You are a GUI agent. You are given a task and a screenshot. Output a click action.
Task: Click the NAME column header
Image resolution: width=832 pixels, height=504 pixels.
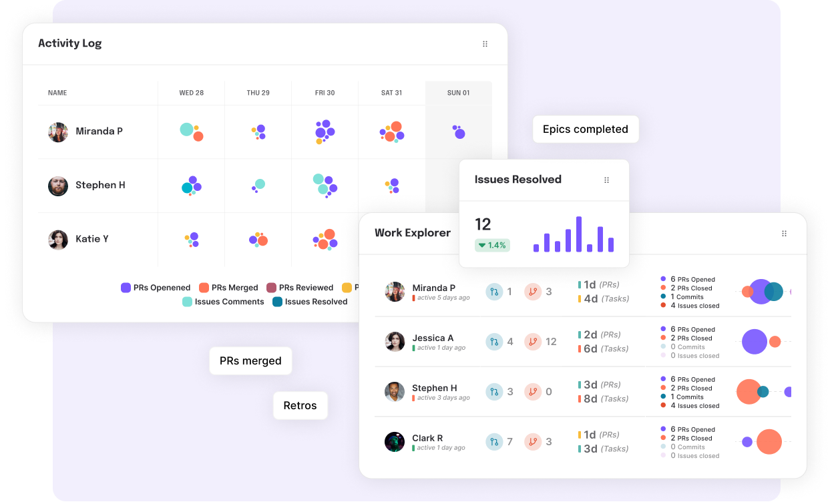click(57, 93)
